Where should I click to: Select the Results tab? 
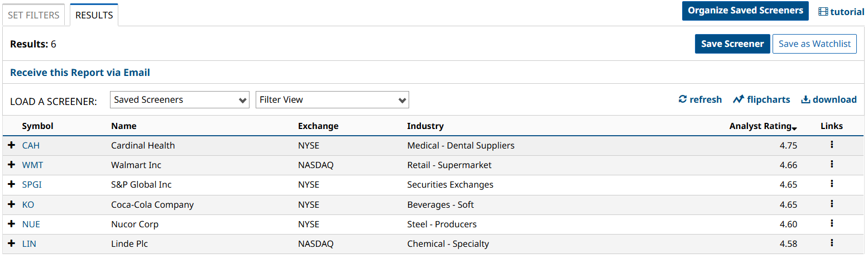pos(94,15)
